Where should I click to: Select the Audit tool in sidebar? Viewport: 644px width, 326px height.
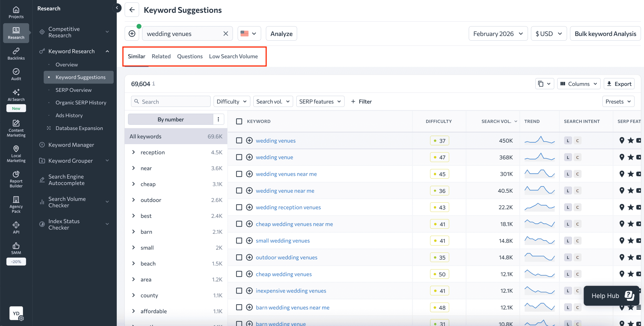coord(16,74)
